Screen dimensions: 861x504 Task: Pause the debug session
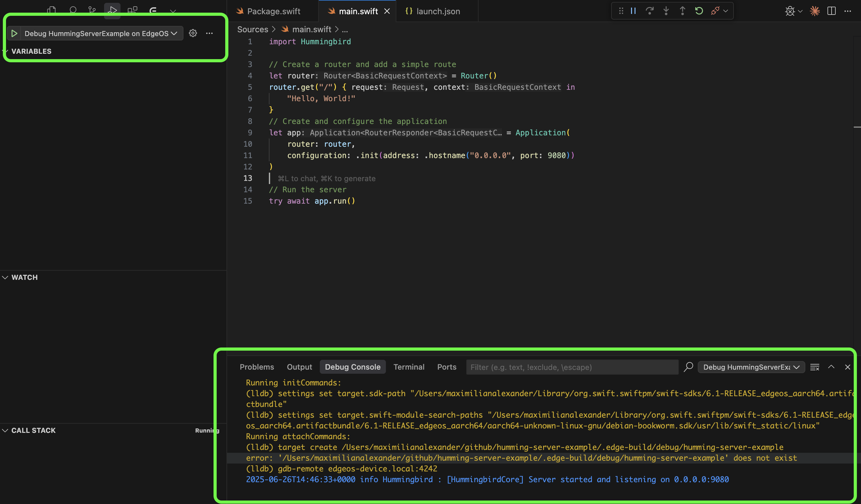[633, 11]
